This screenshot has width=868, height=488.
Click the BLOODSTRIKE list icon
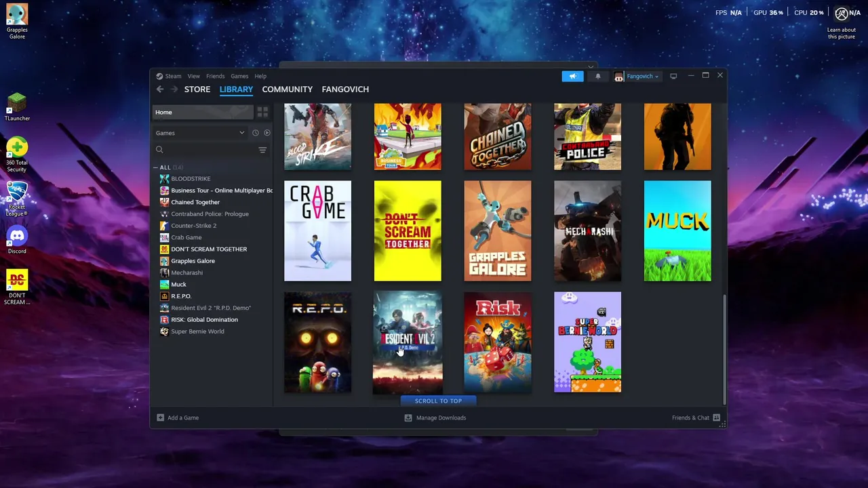pos(164,179)
